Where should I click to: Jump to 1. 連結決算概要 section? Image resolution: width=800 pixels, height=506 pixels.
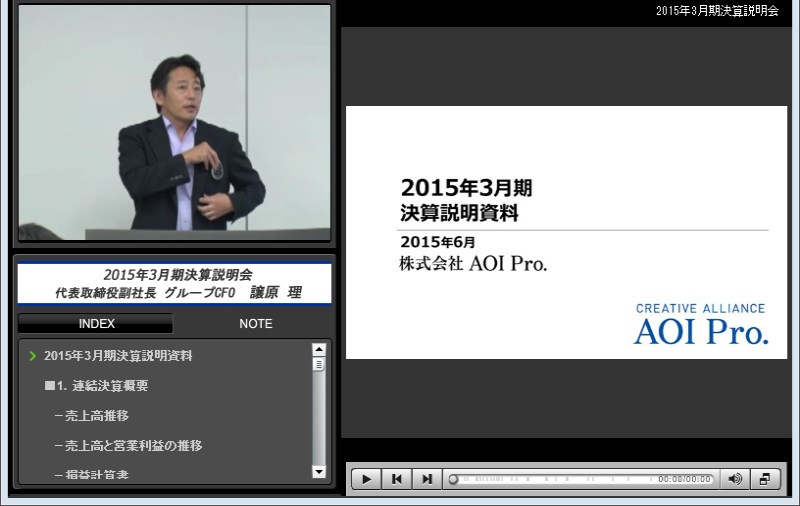coord(97,386)
